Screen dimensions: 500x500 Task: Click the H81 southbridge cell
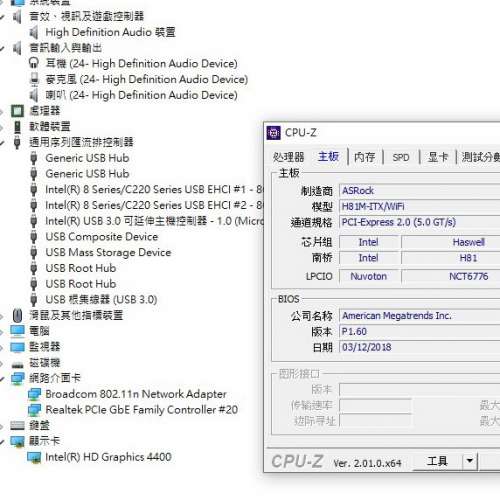point(451,258)
